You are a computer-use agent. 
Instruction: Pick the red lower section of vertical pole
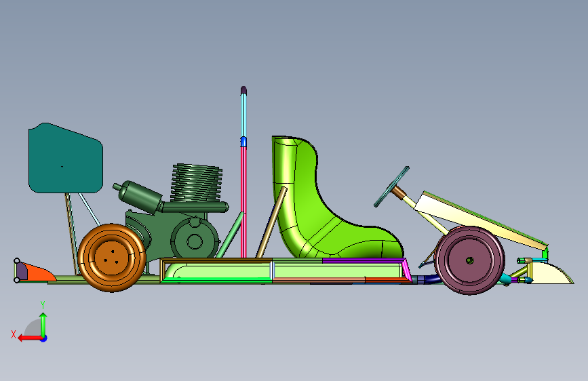click(x=243, y=202)
